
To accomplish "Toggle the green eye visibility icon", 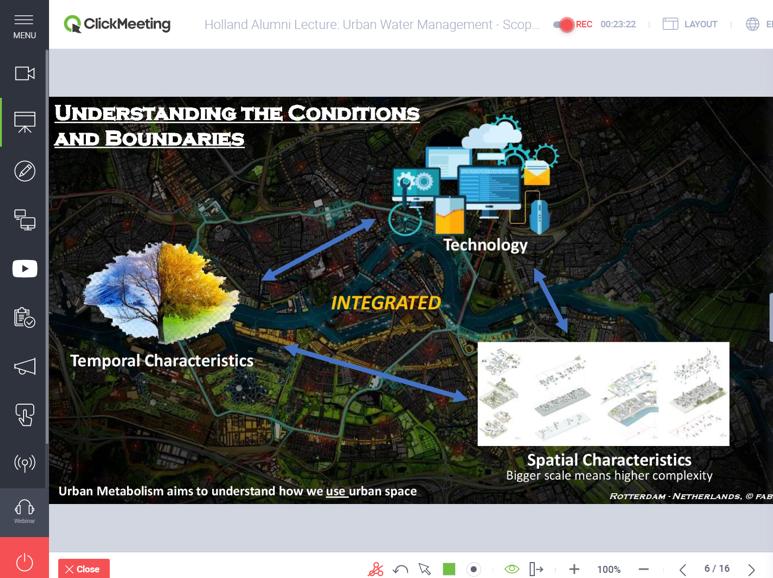I will coord(511,569).
